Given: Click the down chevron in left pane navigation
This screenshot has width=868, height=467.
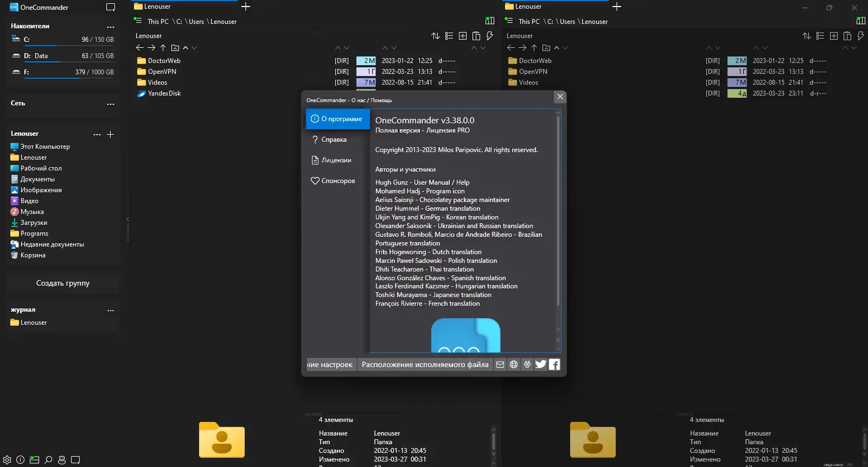Looking at the screenshot, I should click(194, 48).
